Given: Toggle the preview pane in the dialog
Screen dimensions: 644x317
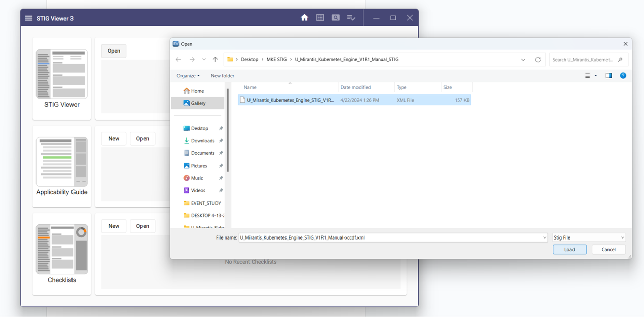Looking at the screenshot, I should (609, 75).
